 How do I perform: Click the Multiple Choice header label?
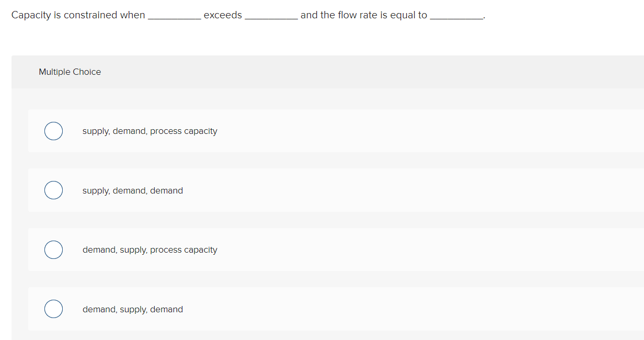(70, 72)
